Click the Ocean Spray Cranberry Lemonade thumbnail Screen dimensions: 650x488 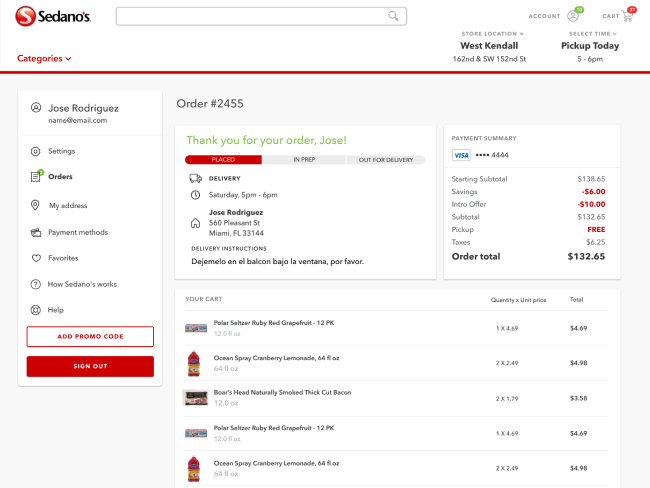point(195,362)
